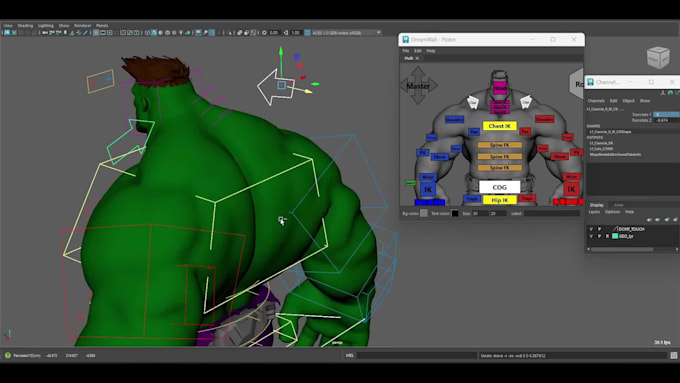Select the blue Shoulder control in Picker
680x383 pixels.
point(454,119)
